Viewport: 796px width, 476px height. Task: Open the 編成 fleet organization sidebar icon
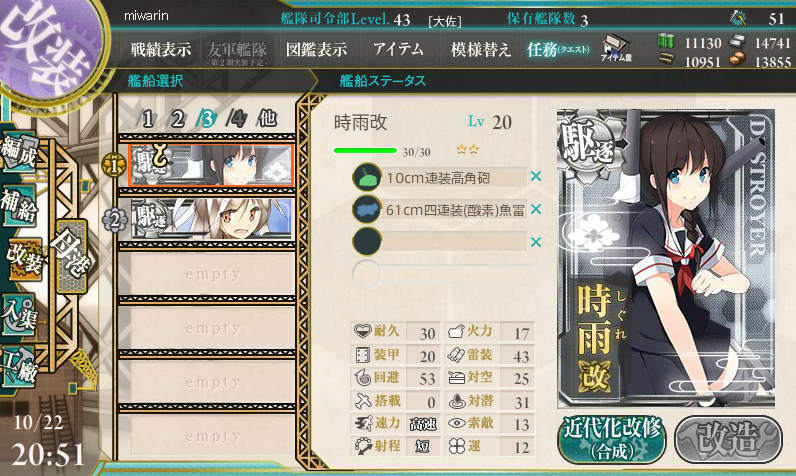click(x=19, y=151)
